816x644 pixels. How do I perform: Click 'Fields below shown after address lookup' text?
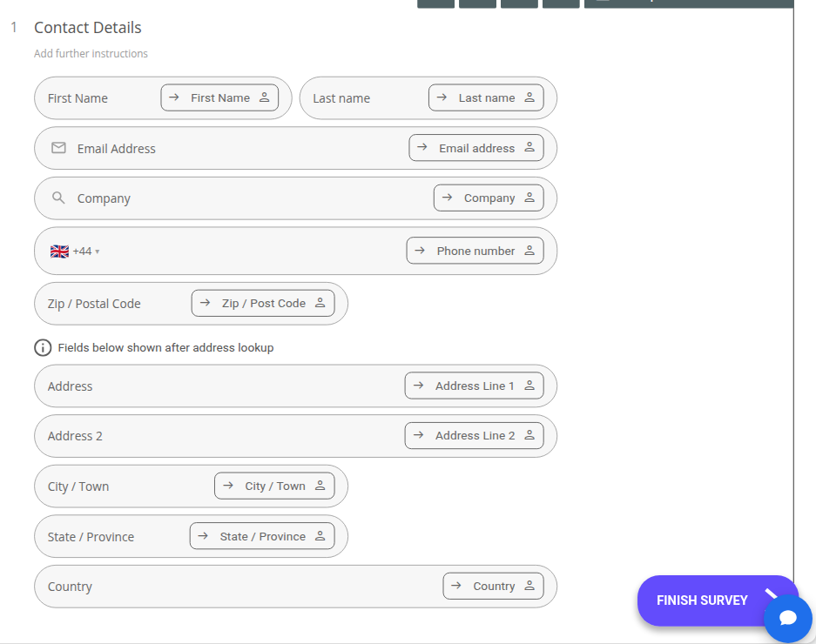point(165,347)
